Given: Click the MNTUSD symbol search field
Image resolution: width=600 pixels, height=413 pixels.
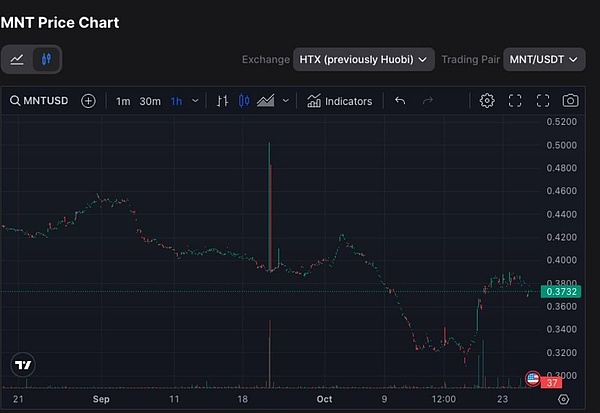Looking at the screenshot, I should 40,101.
